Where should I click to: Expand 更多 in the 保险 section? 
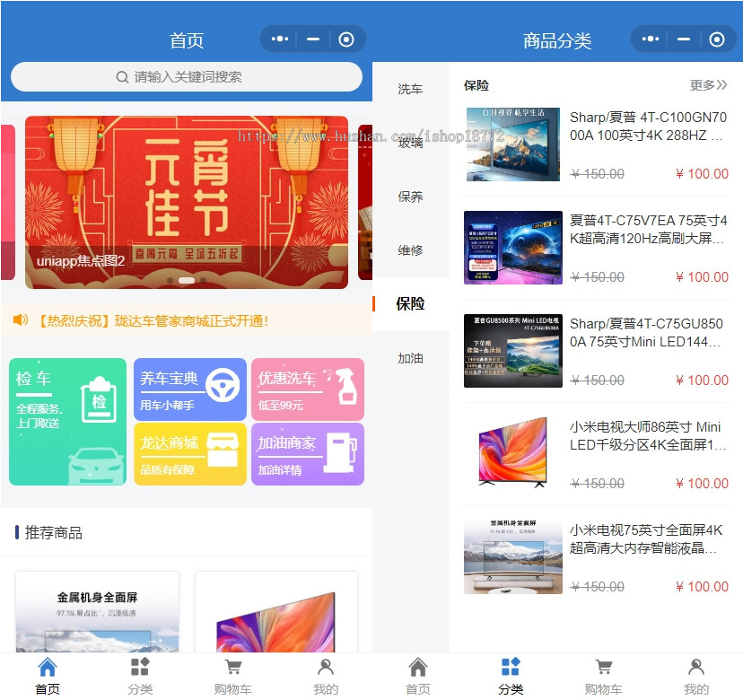(x=708, y=85)
